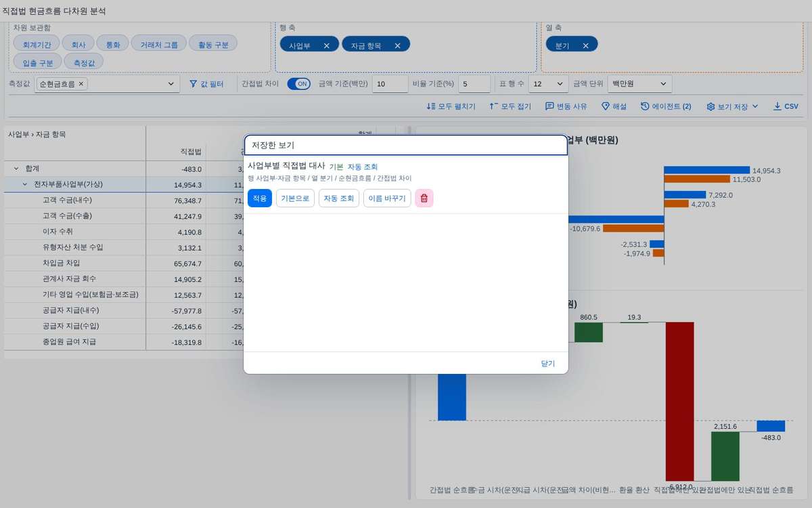This screenshot has width=812, height=508.
Task: Click blue 14,954.3 chart bar
Action: click(706, 170)
